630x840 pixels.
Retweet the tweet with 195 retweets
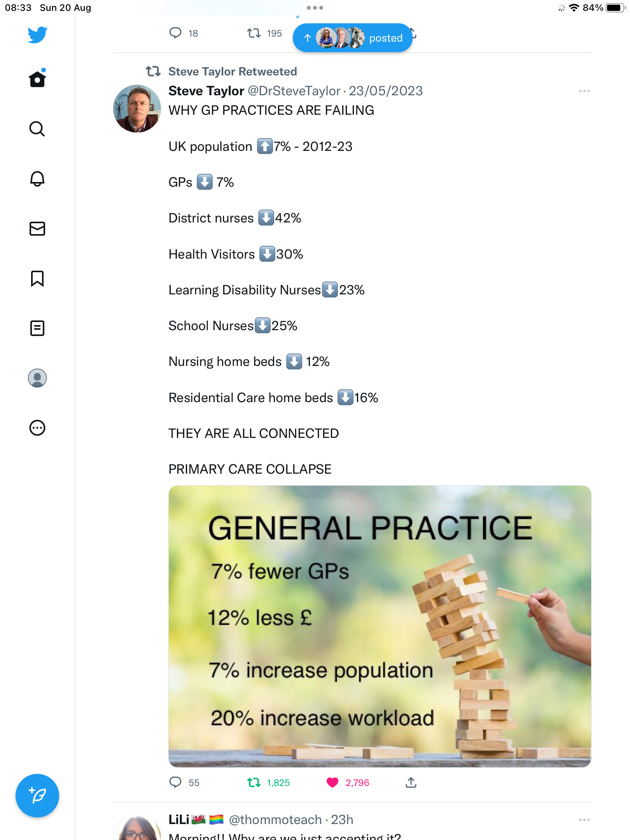[254, 33]
